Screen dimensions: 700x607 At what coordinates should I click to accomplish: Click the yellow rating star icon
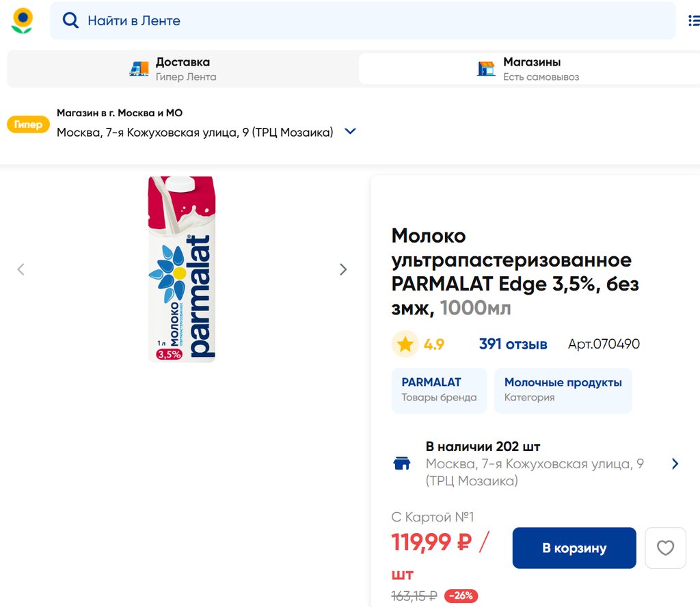[x=405, y=345]
